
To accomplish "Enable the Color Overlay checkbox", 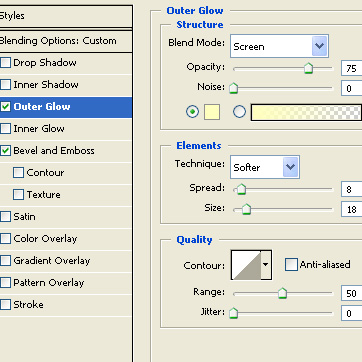I will pyautogui.click(x=5, y=239).
